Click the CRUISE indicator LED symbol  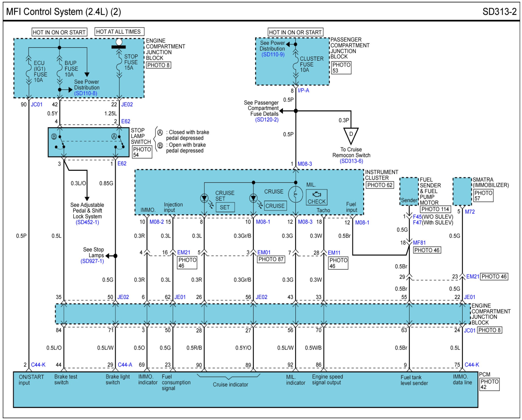253,198
